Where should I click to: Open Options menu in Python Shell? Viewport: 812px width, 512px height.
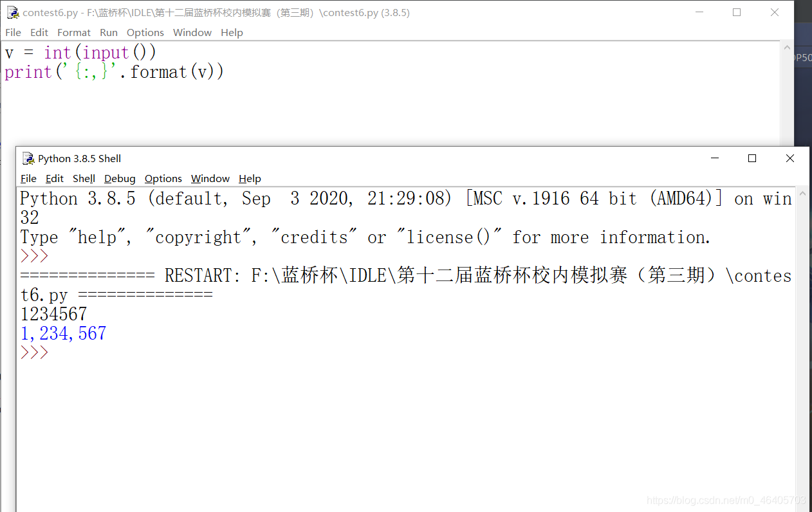pyautogui.click(x=163, y=178)
